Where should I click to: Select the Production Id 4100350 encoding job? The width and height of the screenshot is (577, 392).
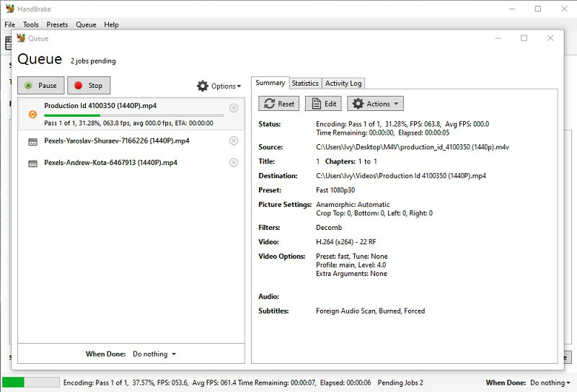coord(131,114)
